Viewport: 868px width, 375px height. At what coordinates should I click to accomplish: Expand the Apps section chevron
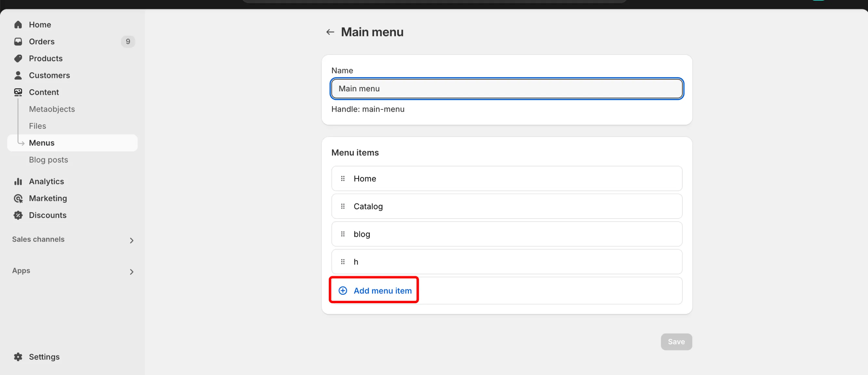pyautogui.click(x=132, y=272)
